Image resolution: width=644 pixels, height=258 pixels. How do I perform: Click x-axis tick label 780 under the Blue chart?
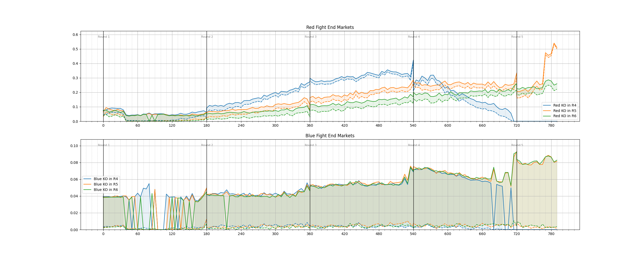coord(551,234)
